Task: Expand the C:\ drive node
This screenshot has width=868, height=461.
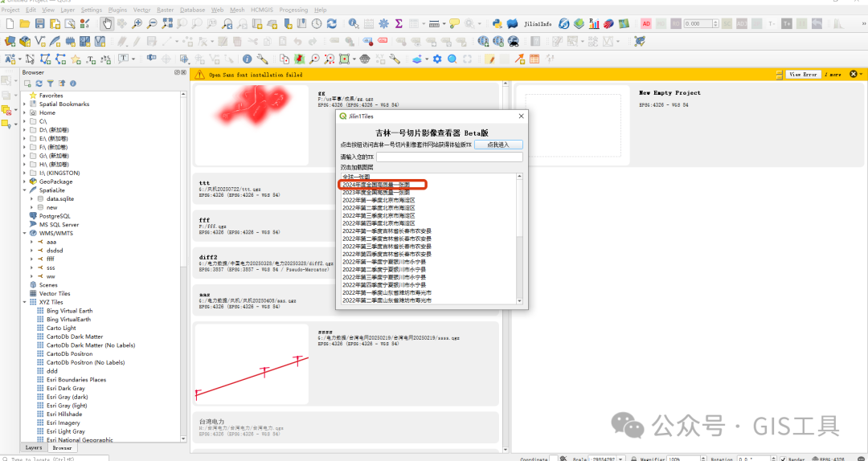Action: coord(24,121)
